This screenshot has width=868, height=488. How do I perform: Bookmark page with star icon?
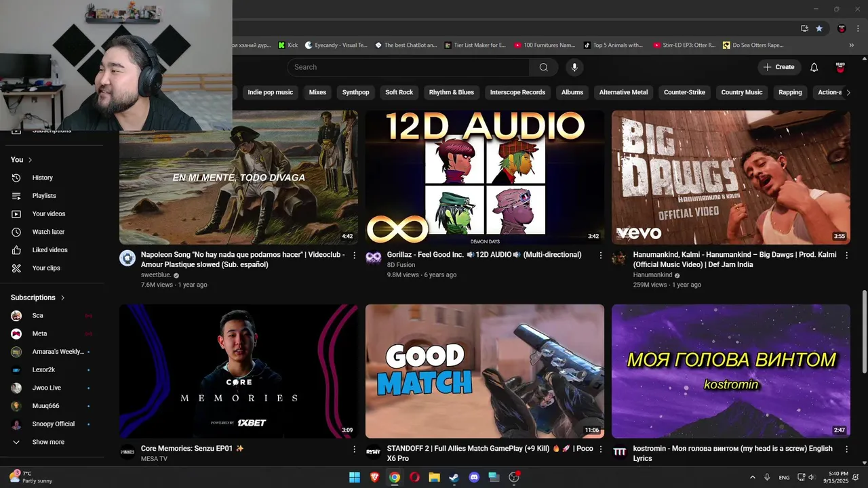click(x=819, y=28)
